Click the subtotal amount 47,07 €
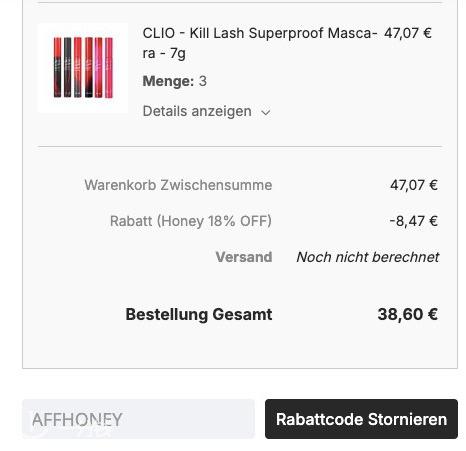The image size is (466, 451). click(414, 185)
